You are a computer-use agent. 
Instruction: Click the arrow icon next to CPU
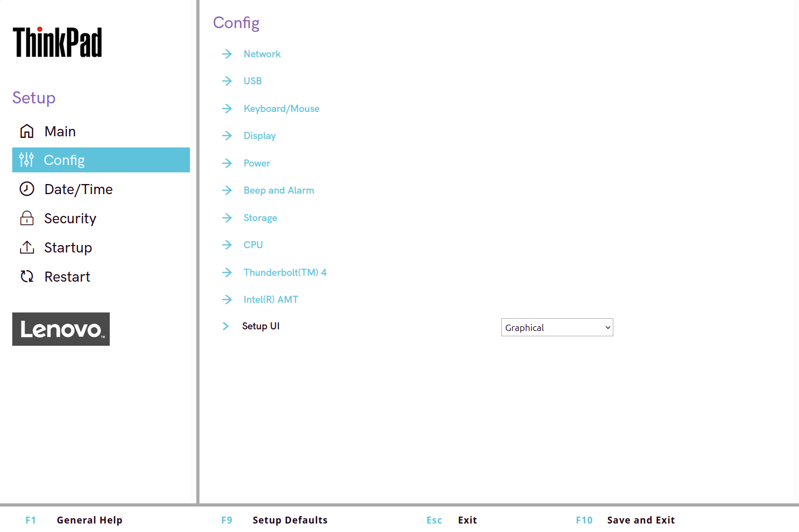pyautogui.click(x=227, y=245)
